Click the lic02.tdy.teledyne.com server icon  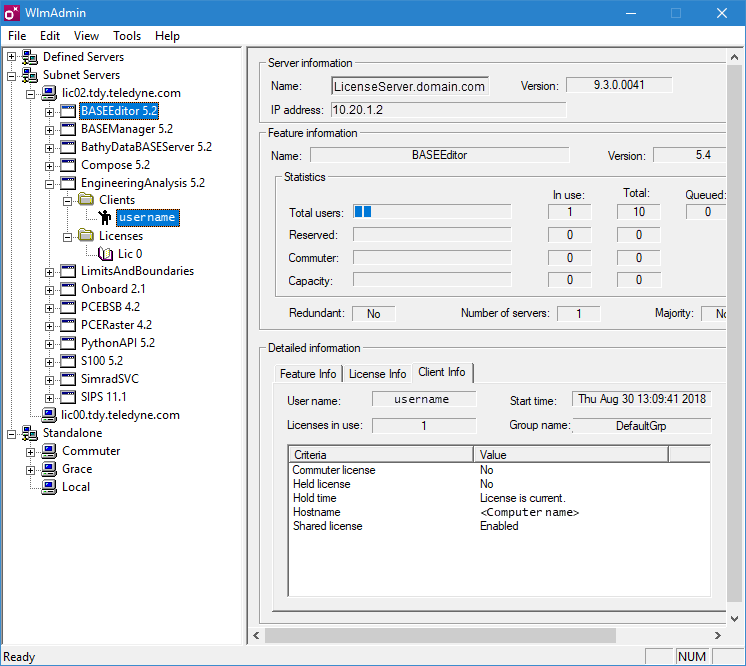point(49,93)
